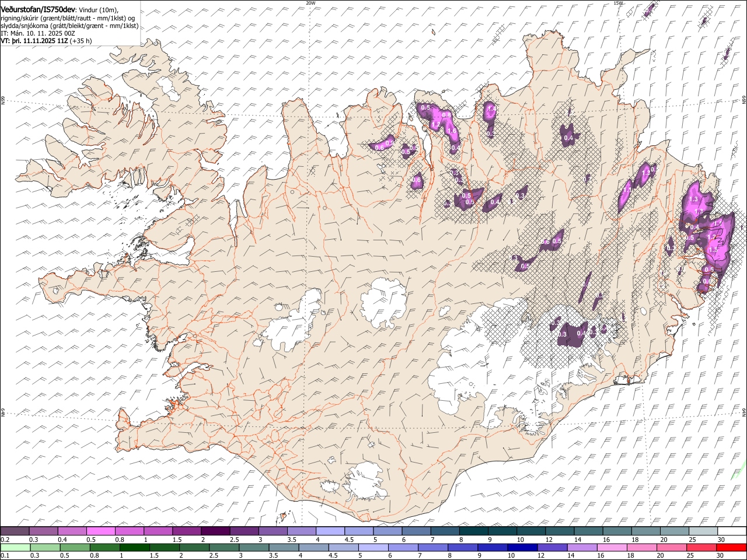Pick the top legend swatch between 4 and 4.5
Screen dimensions: 747x560
330,531
